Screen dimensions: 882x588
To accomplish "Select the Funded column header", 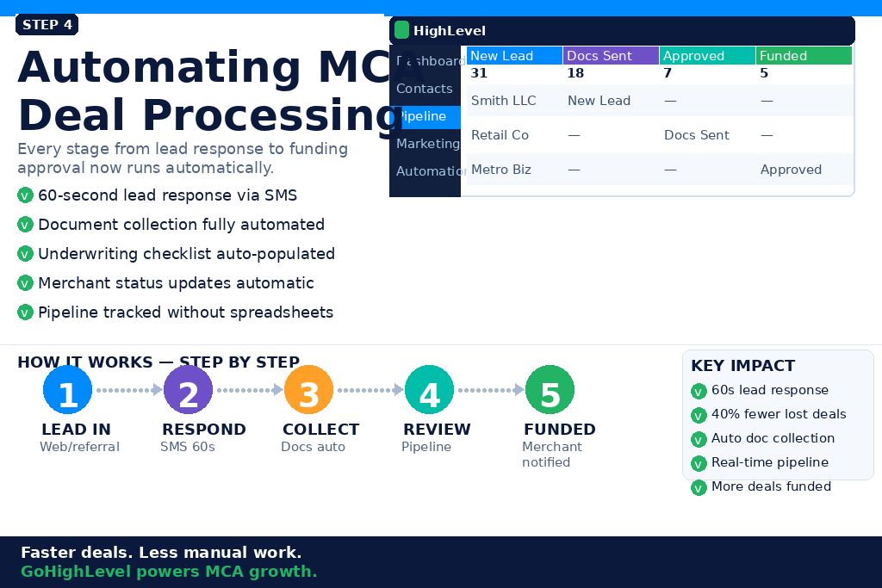I will coord(804,56).
